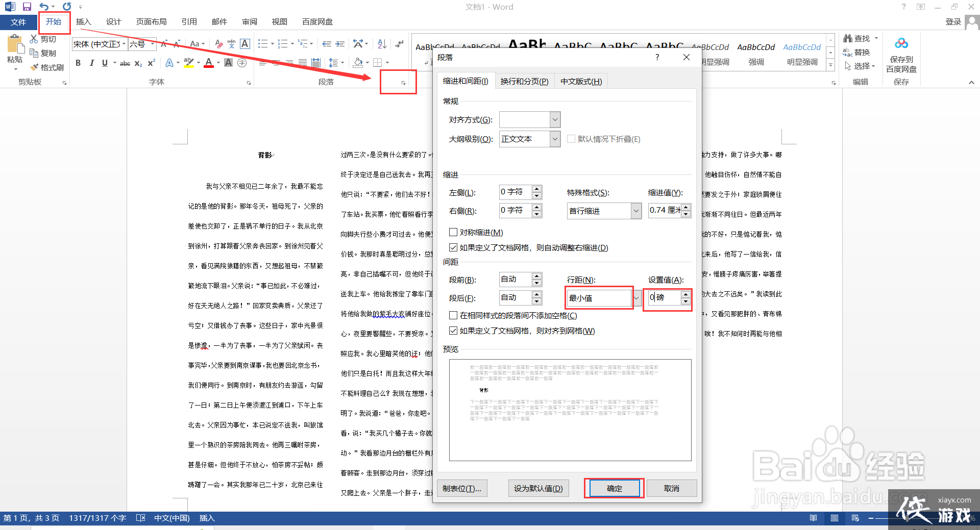Click the character shading A icon

click(229, 63)
